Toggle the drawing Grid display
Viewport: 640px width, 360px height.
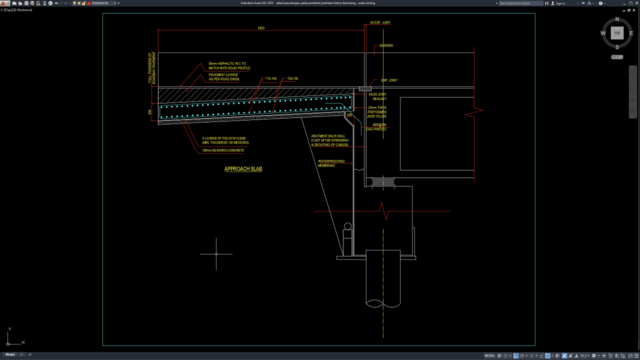click(x=499, y=356)
